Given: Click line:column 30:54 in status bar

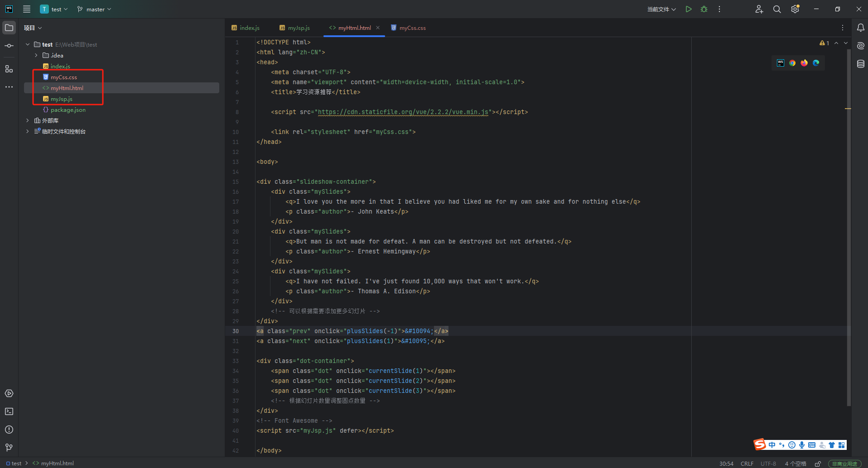Looking at the screenshot, I should (726, 463).
